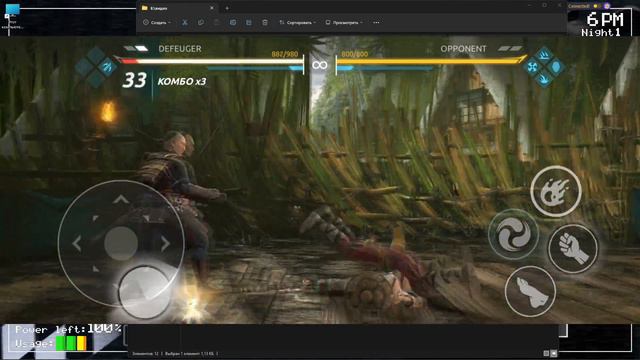Click the 882/980 player health value
This screenshot has width=640, height=360.
[x=284, y=54]
